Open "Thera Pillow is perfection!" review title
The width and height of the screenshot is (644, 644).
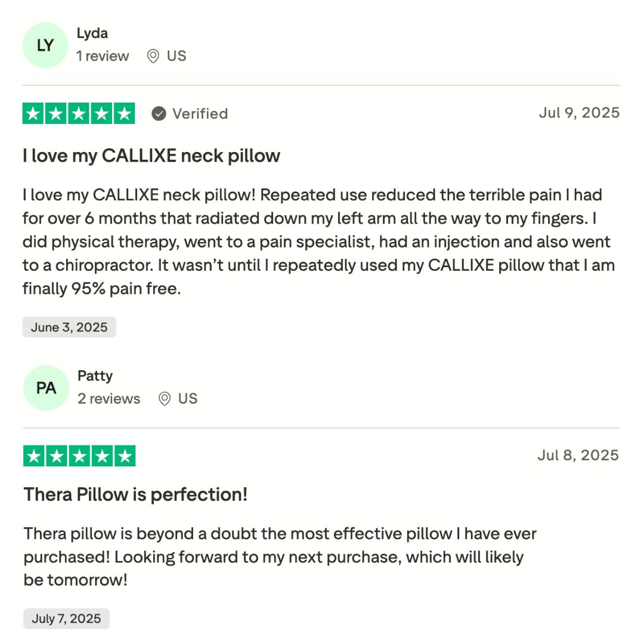135,494
